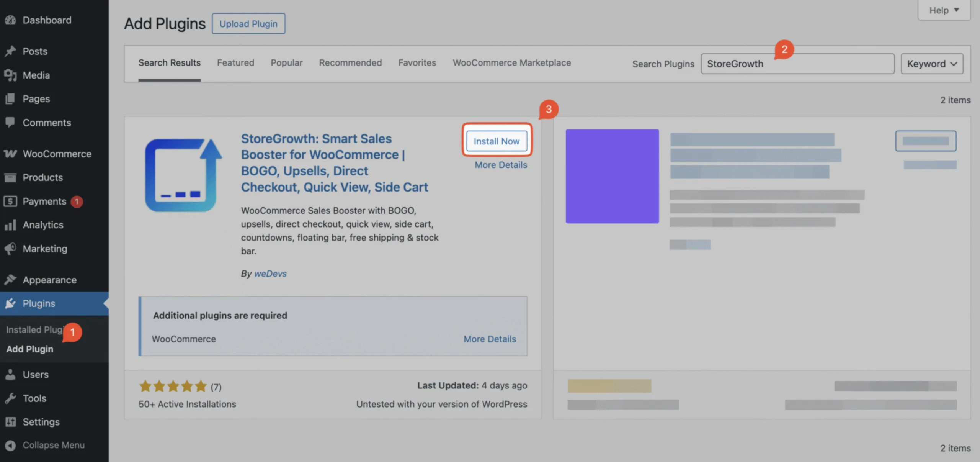Focus the Search Plugins input field

coord(798,64)
